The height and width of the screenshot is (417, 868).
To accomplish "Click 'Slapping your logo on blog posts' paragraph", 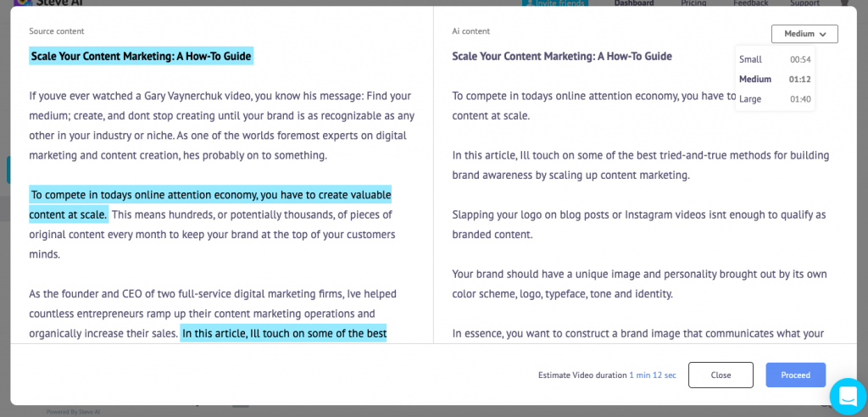I will 639,225.
